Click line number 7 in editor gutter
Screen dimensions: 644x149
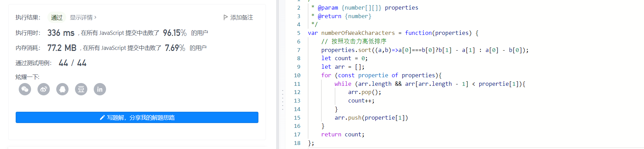click(x=299, y=50)
